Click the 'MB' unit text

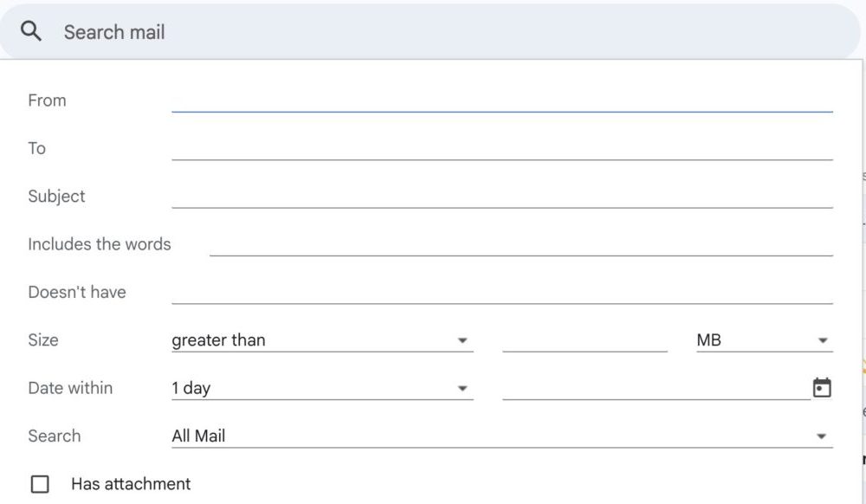[708, 340]
